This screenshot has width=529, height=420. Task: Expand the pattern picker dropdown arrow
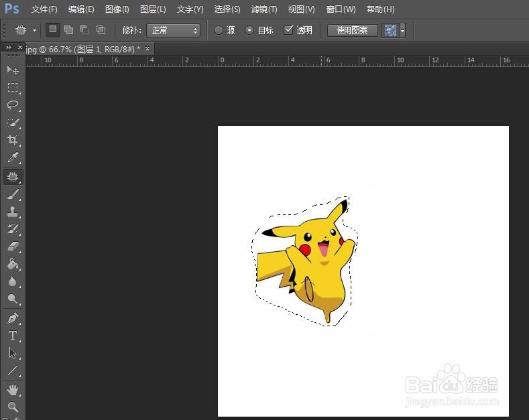402,30
